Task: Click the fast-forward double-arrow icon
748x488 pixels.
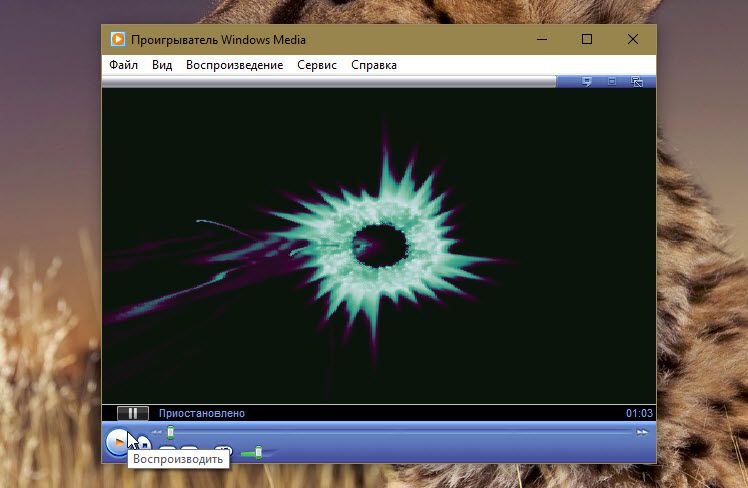Action: click(642, 432)
